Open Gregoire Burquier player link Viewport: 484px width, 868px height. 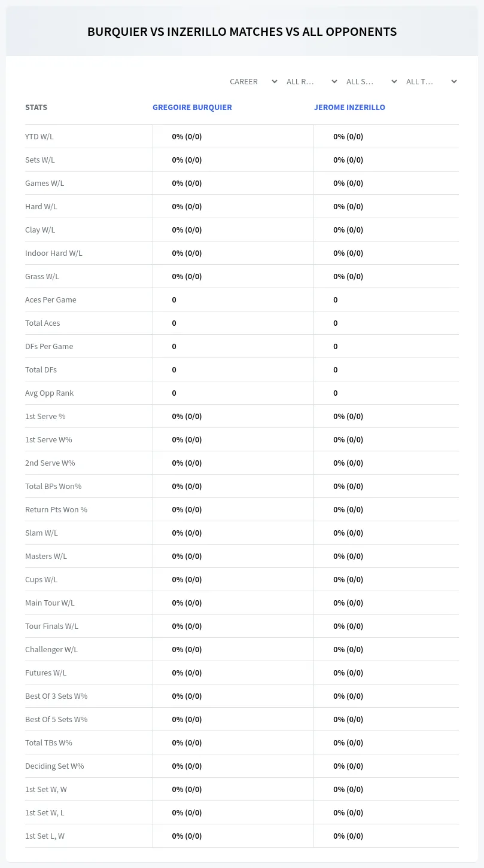(x=192, y=108)
